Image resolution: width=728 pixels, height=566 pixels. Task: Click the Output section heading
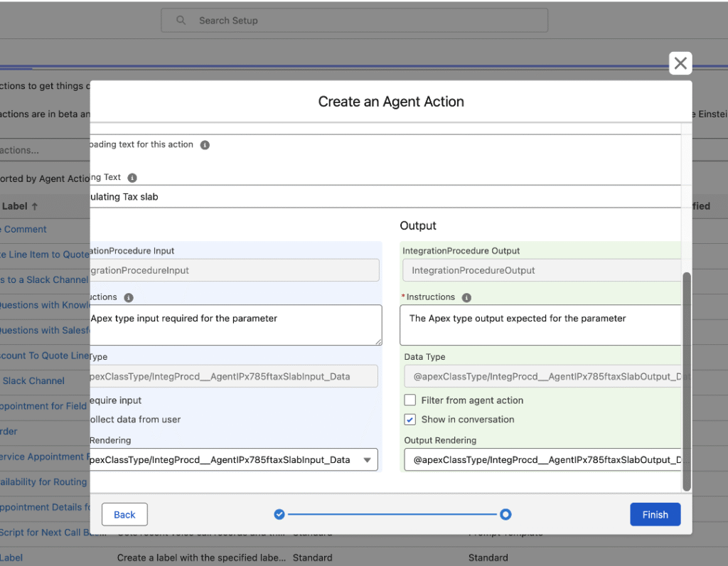pos(418,225)
